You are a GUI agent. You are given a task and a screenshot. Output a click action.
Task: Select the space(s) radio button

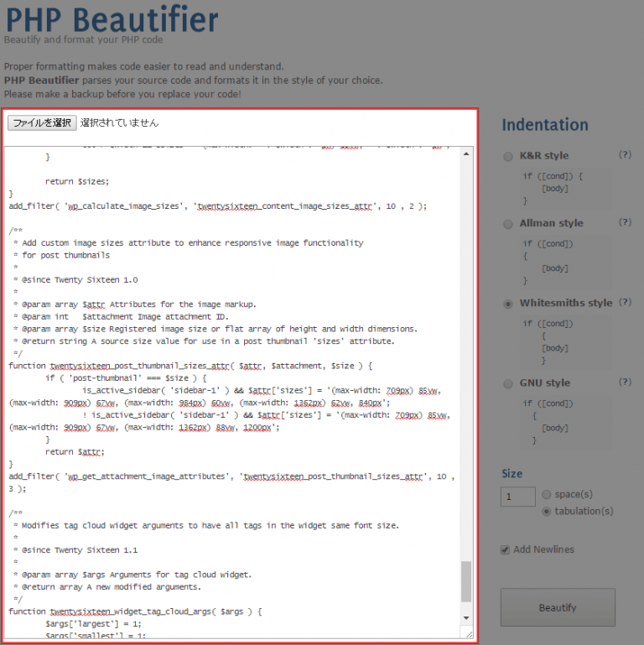[x=547, y=495]
